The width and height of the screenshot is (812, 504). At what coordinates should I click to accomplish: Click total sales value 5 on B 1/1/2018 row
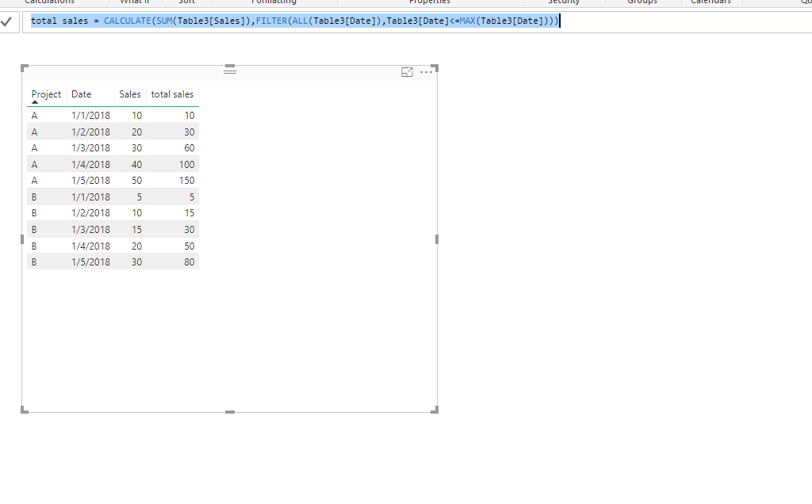192,197
